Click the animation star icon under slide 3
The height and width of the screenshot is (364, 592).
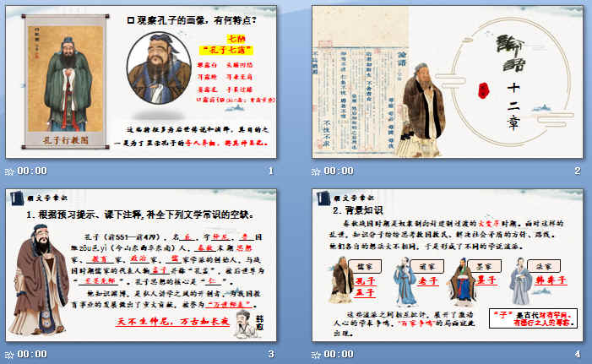[9, 355]
